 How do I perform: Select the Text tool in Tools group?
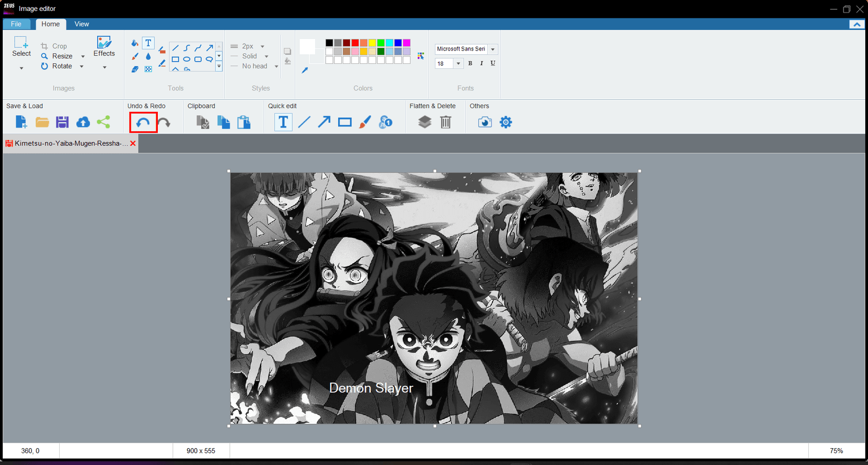click(x=148, y=43)
